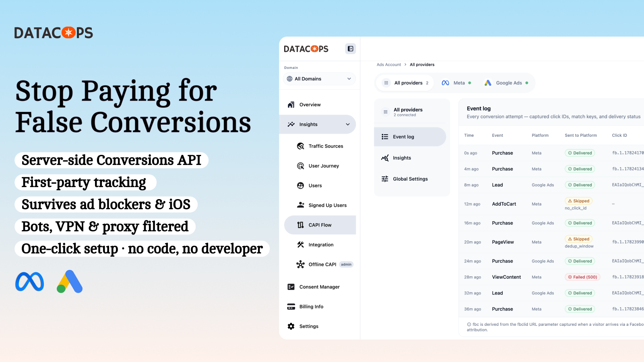Click the dedup_window skip reason
Image resolution: width=644 pixels, height=362 pixels.
coord(579,246)
